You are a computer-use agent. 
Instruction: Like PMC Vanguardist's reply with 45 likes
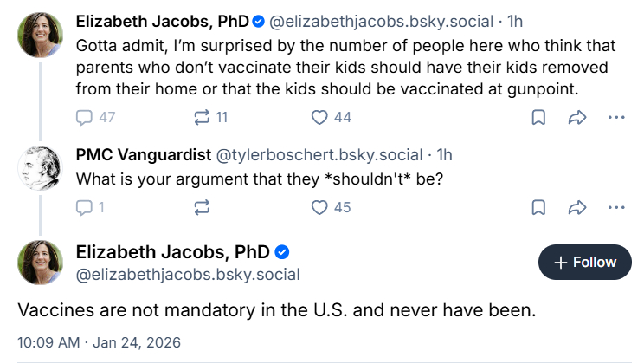click(320, 207)
